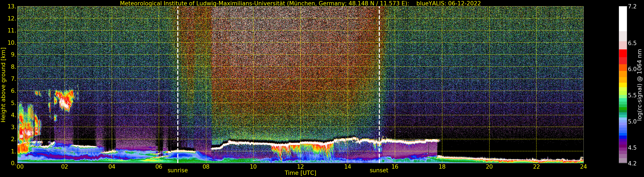644x177 pixels.
Task: Click the x-axis tick label '02'
Action: point(65,167)
